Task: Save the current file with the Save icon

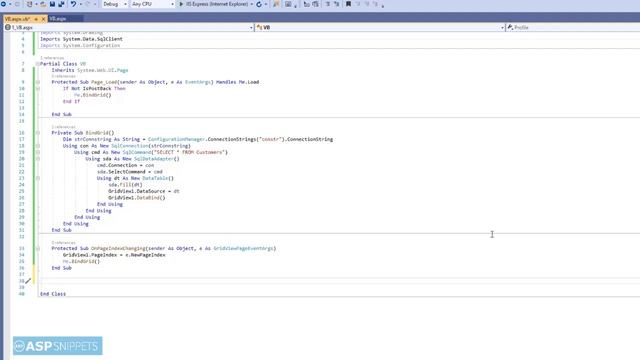Action: pos(52,4)
